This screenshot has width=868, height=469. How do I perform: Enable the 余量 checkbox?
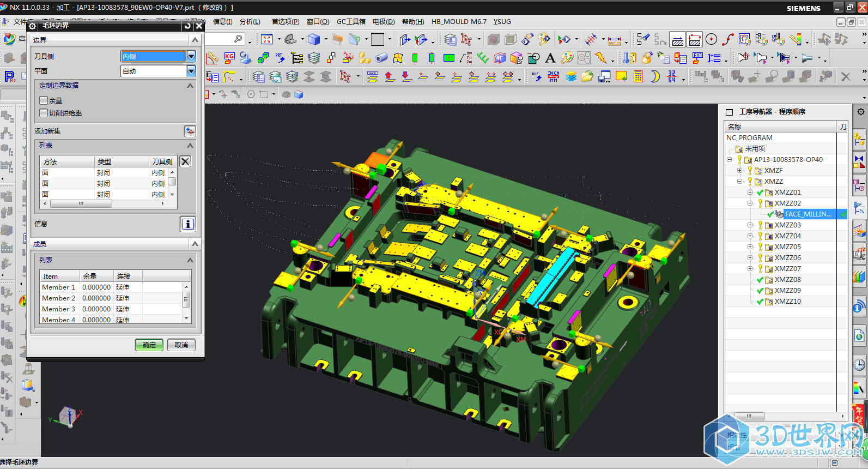[44, 100]
